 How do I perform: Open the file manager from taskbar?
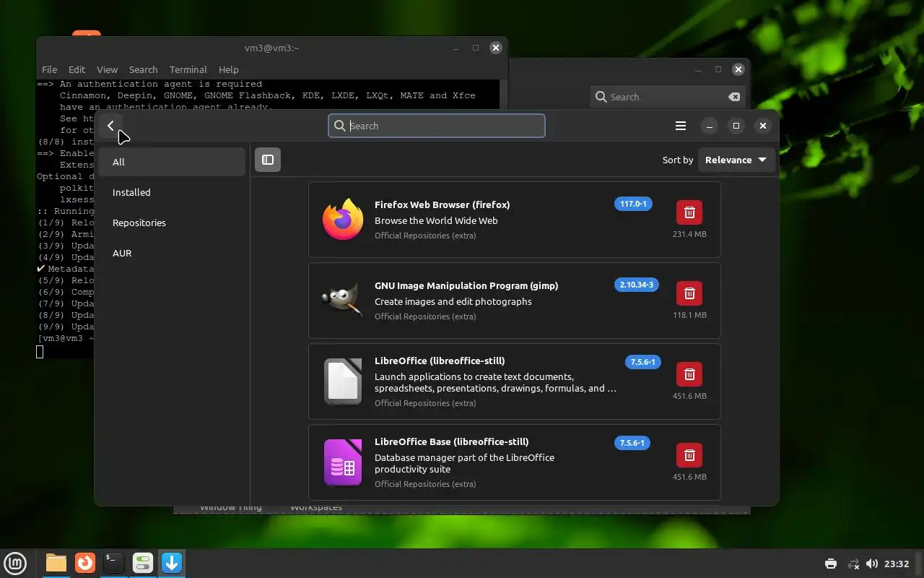[56, 563]
